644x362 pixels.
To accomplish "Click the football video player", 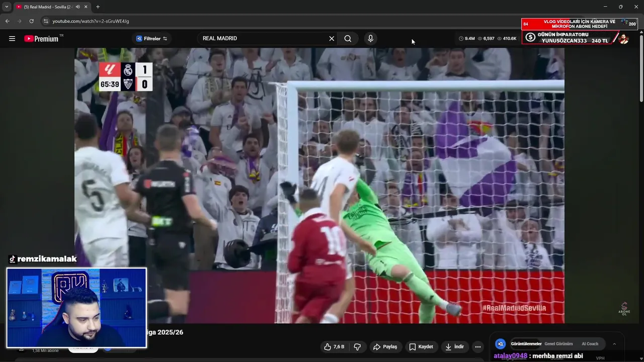I will 319,186.
